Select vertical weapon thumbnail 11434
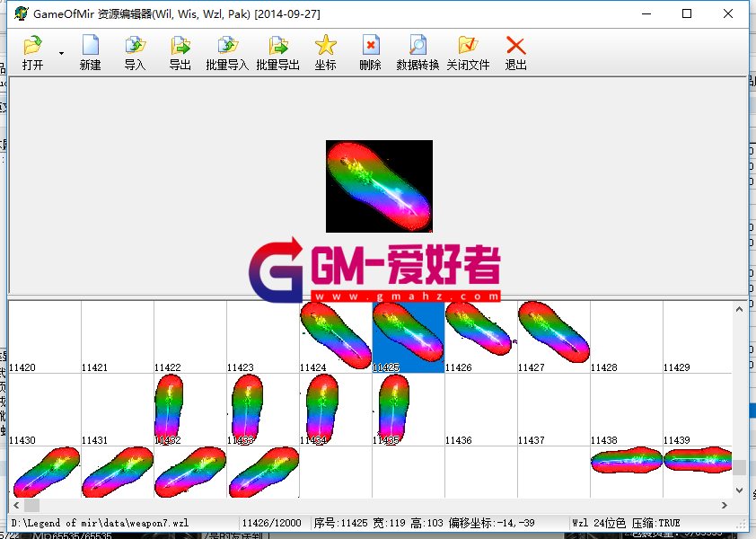Image resolution: width=756 pixels, height=539 pixels. click(336, 410)
